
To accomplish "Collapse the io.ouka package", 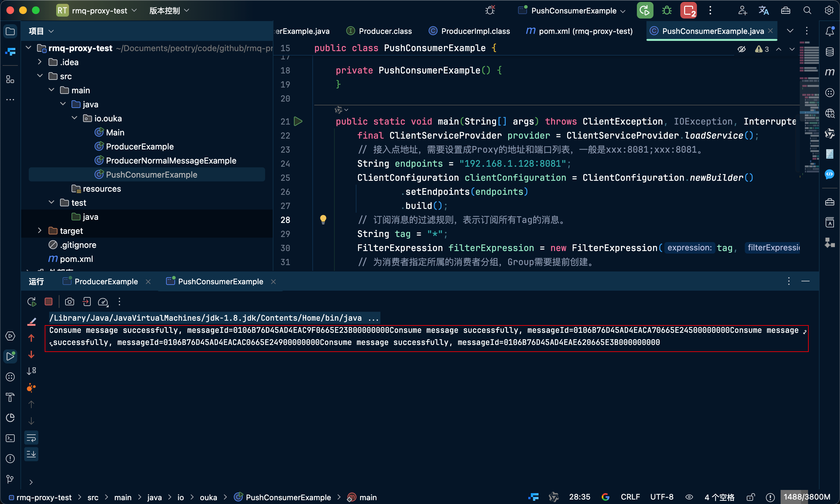I will tap(74, 118).
